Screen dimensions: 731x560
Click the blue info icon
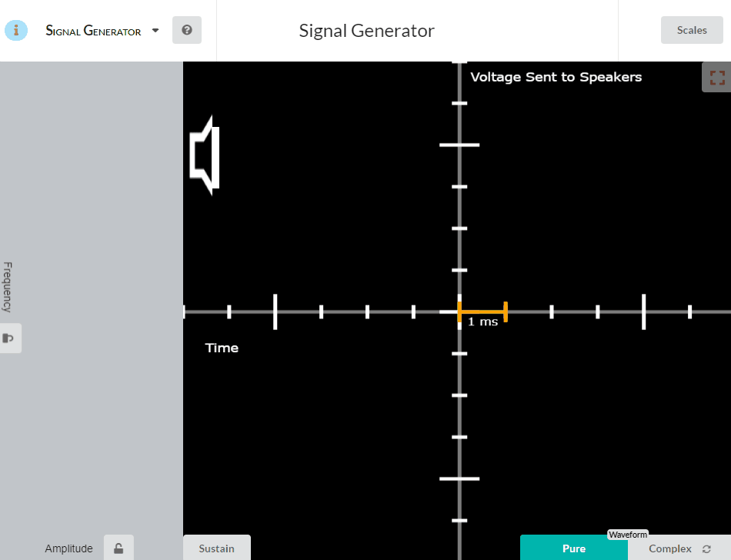click(16, 31)
